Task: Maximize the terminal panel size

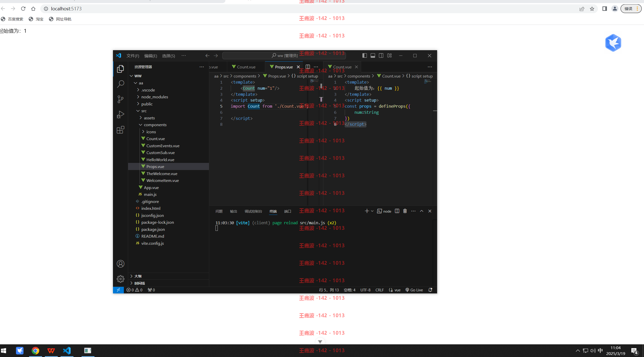Action: point(422,211)
